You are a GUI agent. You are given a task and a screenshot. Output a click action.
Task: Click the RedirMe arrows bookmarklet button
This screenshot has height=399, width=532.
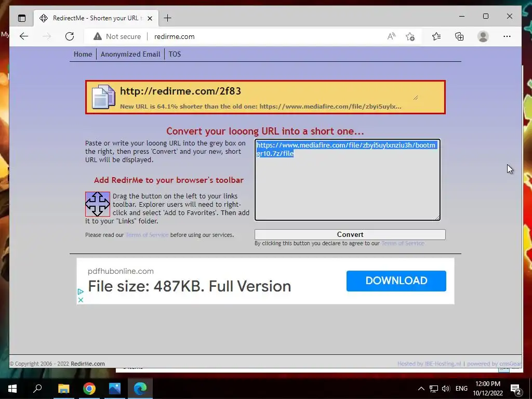[98, 204]
